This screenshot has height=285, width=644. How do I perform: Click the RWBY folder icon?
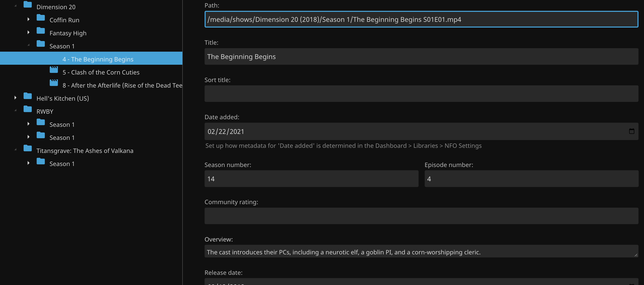(28, 109)
